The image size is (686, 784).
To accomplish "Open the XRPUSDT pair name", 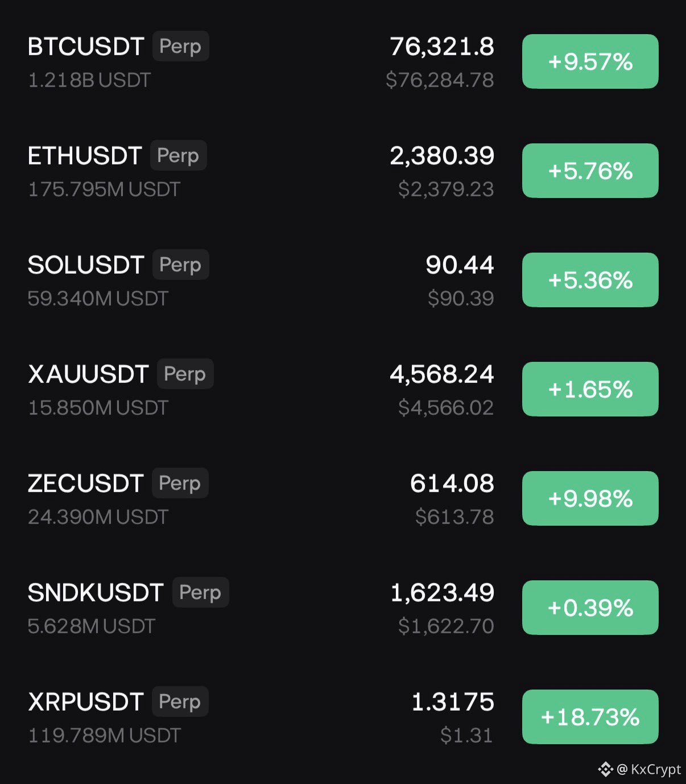I will coord(85,702).
